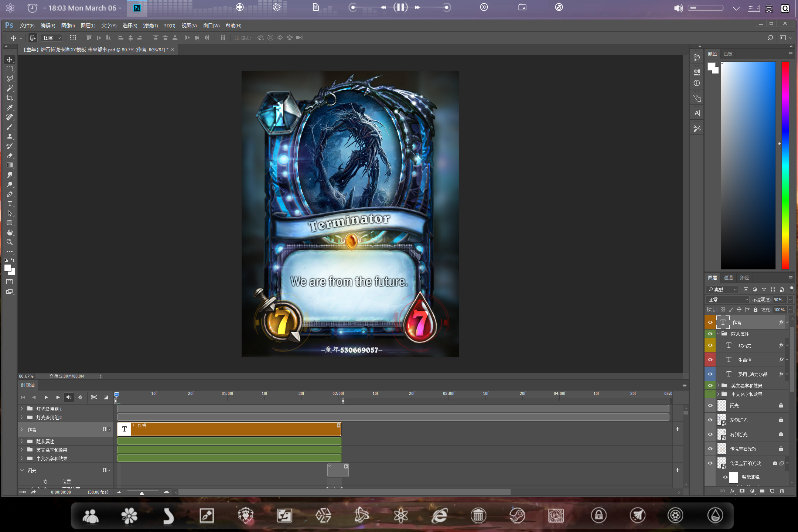
Task: Hide the 攻击力 layer
Action: coord(710,345)
